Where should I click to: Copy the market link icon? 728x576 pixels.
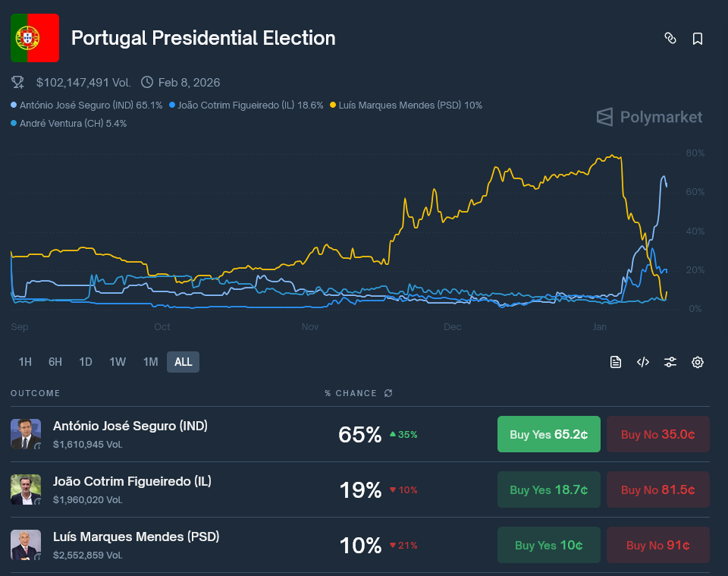tap(670, 38)
